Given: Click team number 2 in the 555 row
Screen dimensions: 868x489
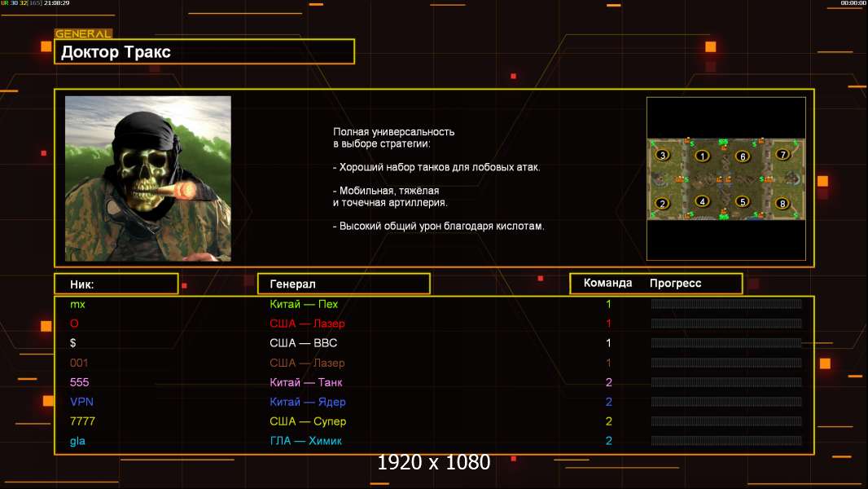Looking at the screenshot, I should point(609,382).
